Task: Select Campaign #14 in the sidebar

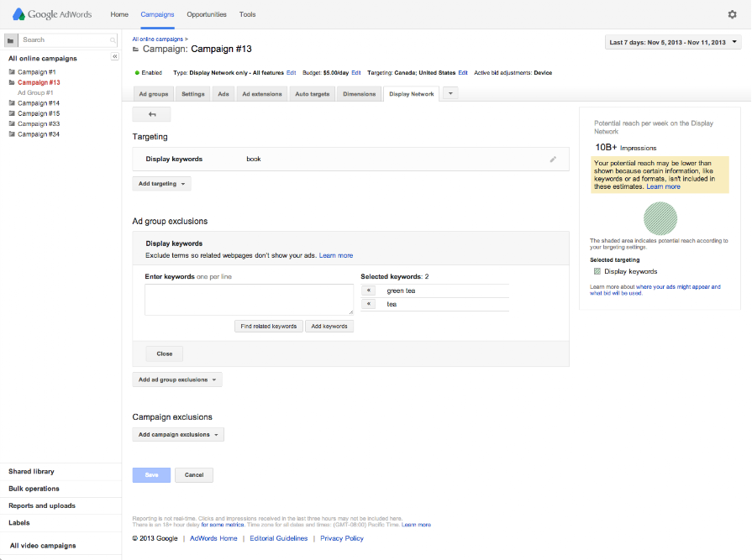Action: (38, 103)
